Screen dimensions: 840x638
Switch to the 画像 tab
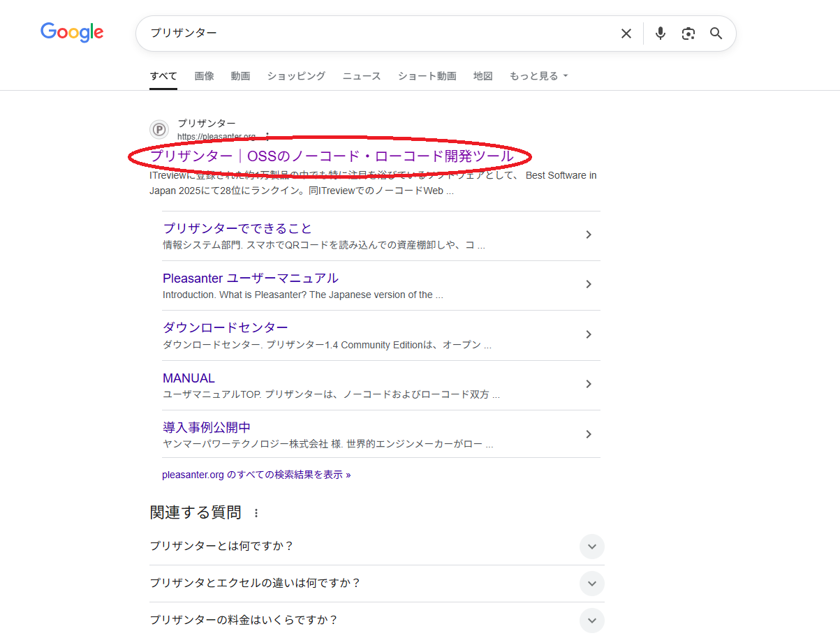tap(205, 76)
